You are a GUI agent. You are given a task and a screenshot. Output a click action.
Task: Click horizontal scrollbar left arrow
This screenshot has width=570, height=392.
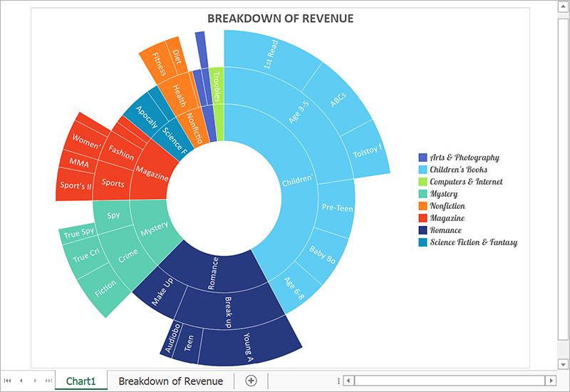pos(348,381)
